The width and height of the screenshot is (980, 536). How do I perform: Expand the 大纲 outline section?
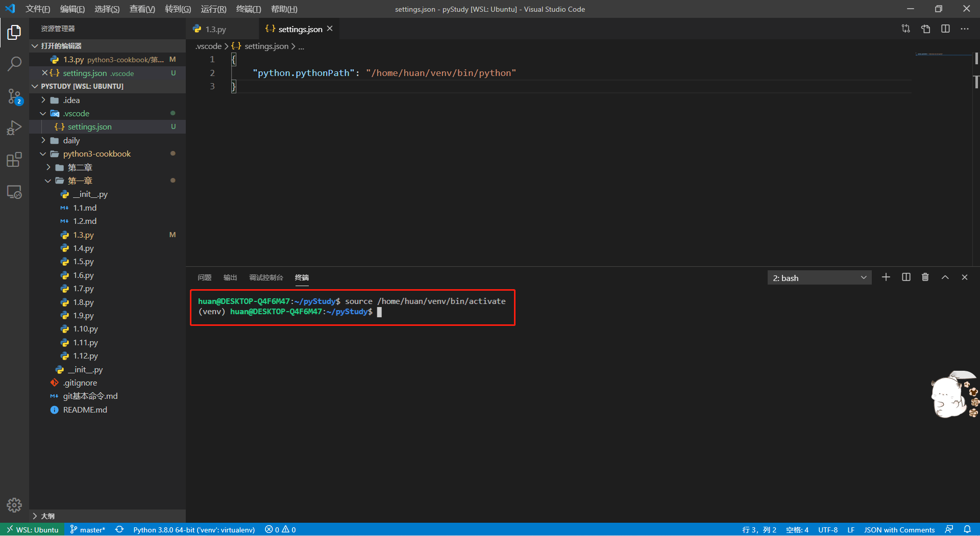(x=47, y=516)
